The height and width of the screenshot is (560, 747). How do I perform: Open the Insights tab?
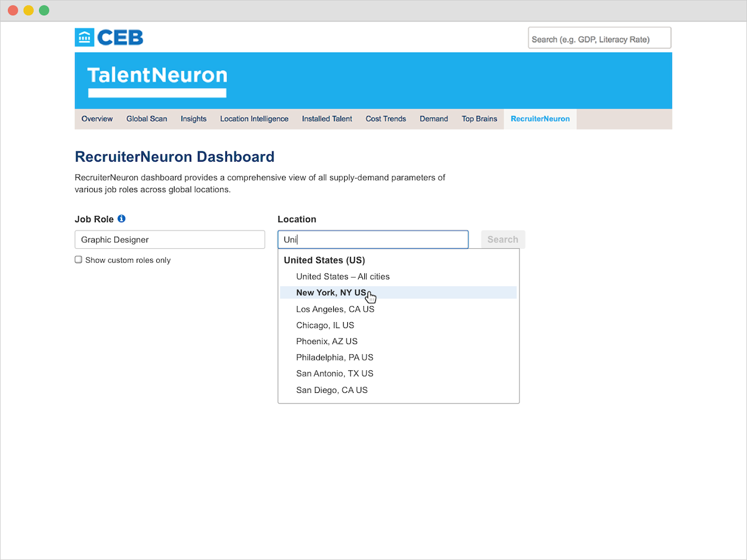(x=193, y=119)
